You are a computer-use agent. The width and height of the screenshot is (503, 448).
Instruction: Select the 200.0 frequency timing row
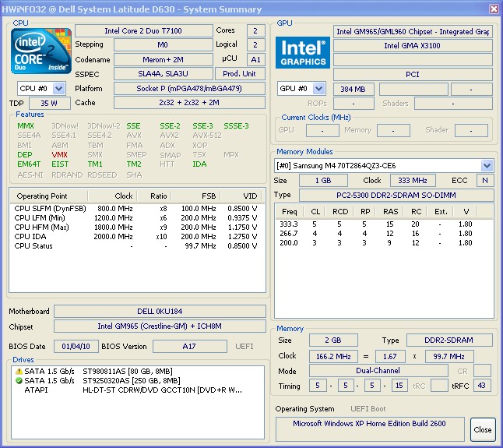[384, 242]
